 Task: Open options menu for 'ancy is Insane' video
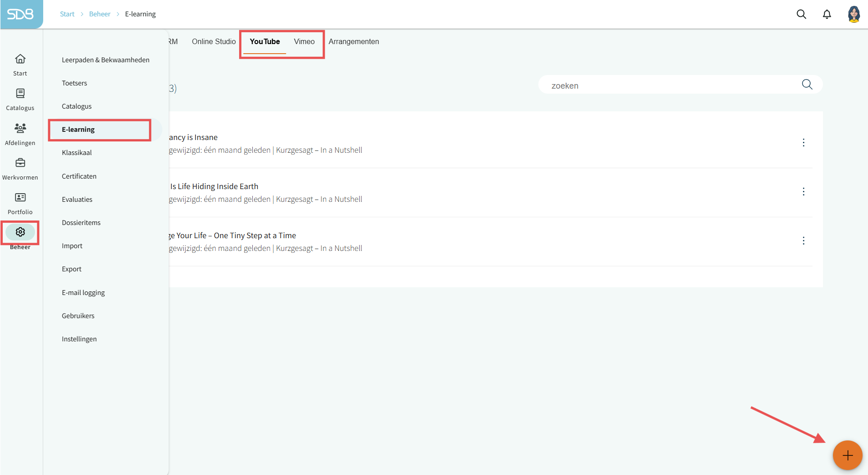pos(803,143)
